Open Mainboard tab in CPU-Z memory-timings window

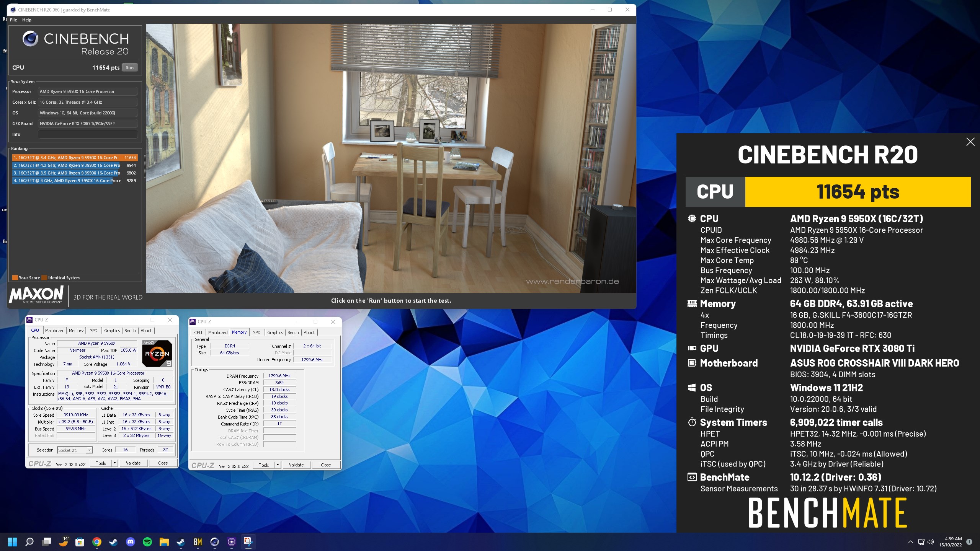pyautogui.click(x=218, y=333)
